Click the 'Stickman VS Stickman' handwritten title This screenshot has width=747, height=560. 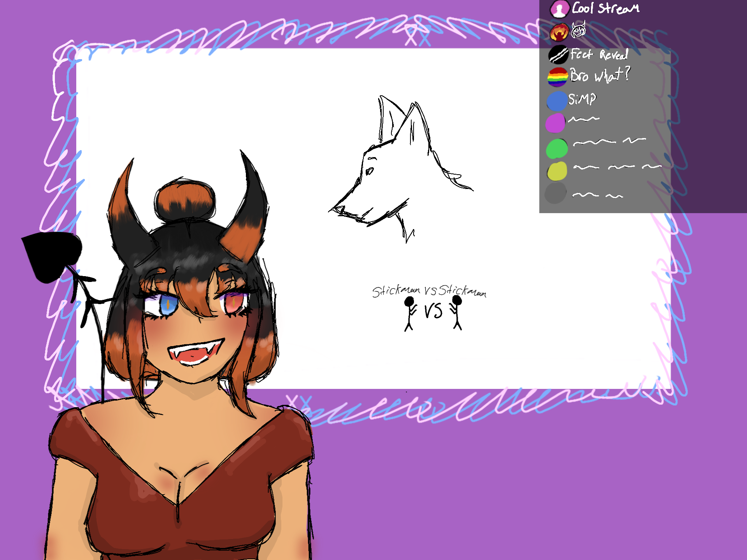429,291
